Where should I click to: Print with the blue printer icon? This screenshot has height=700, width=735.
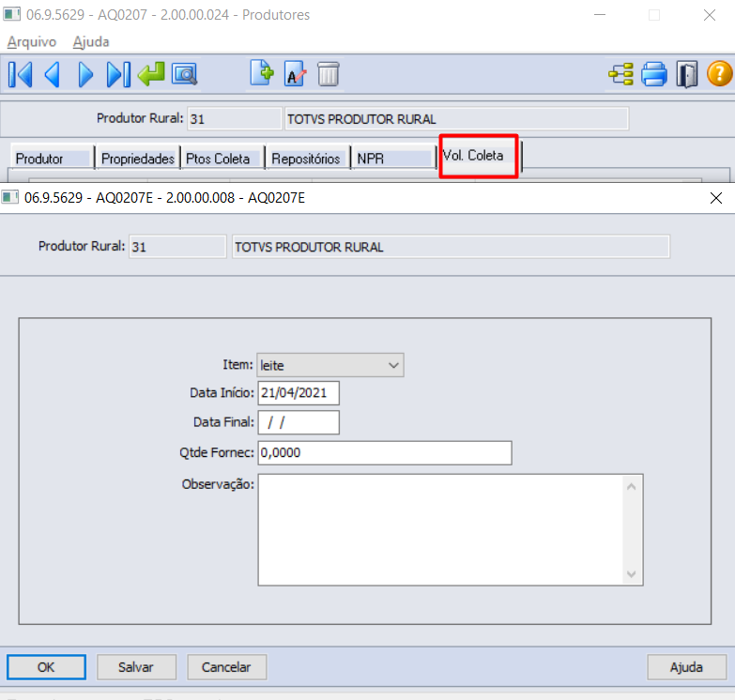(x=654, y=74)
